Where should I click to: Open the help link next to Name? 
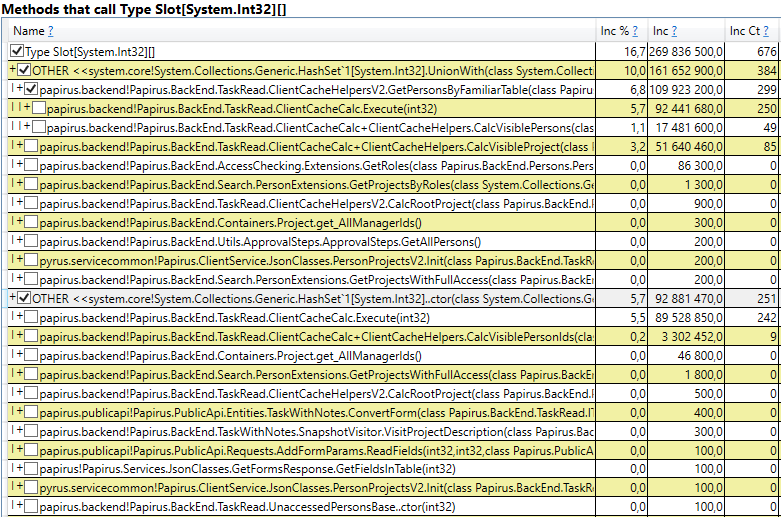click(x=50, y=31)
